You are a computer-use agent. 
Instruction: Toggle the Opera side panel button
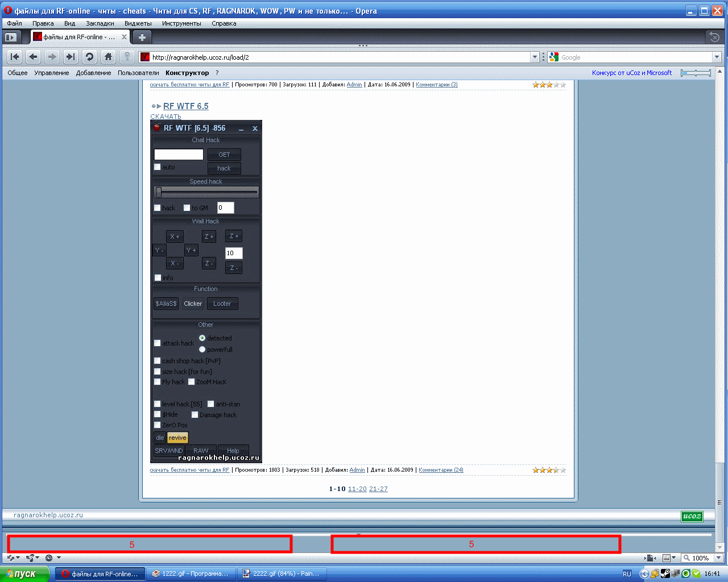click(x=10, y=38)
